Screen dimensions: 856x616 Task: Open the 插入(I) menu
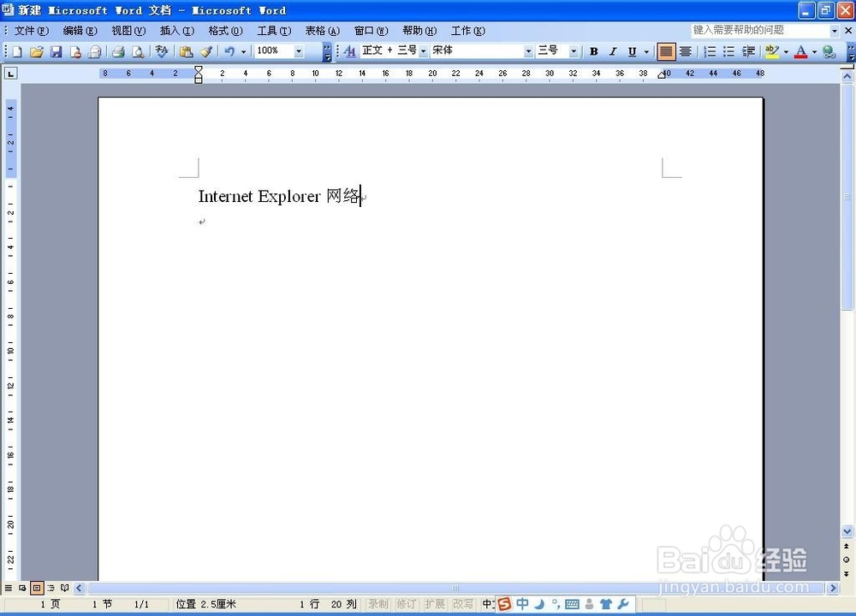pos(177,31)
